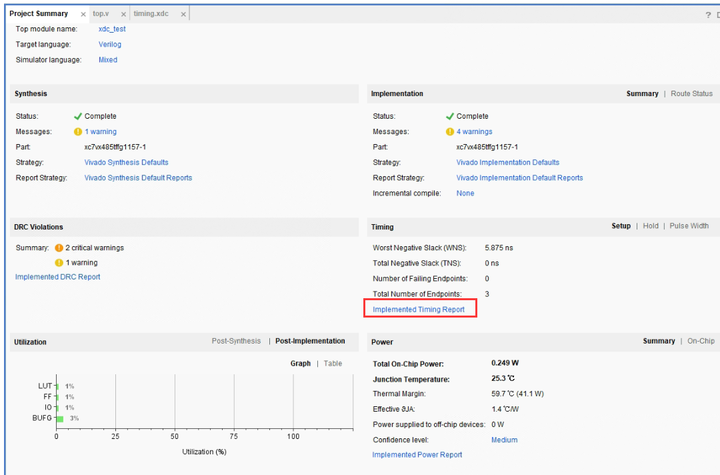Open the Implemented DRC Report
The image size is (720, 475).
point(57,277)
